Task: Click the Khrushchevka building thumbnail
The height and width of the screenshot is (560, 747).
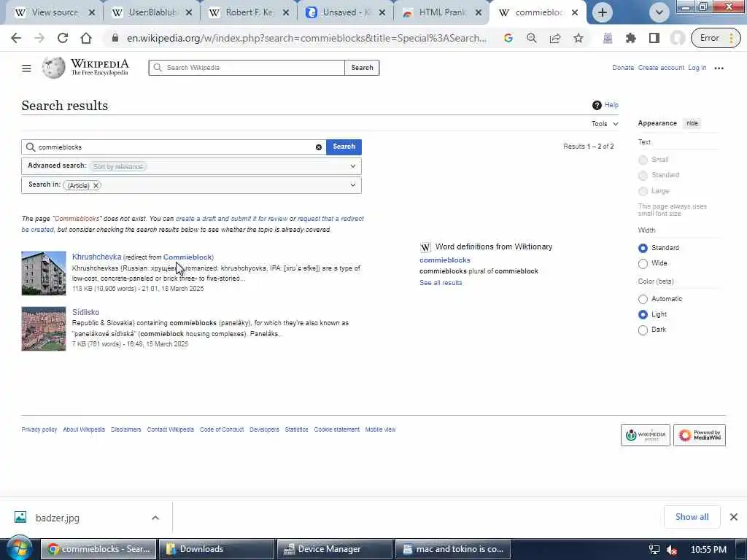Action: click(43, 273)
